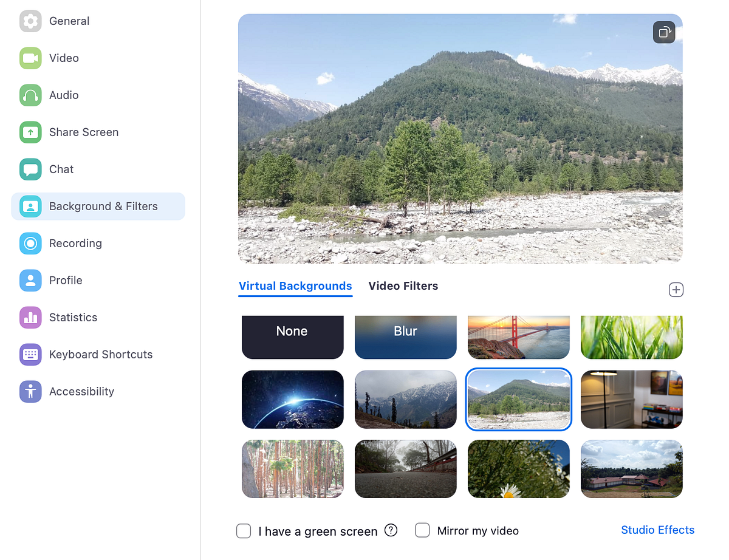Toggle the rotate icon on video preview
729x560 pixels.
pos(664,32)
